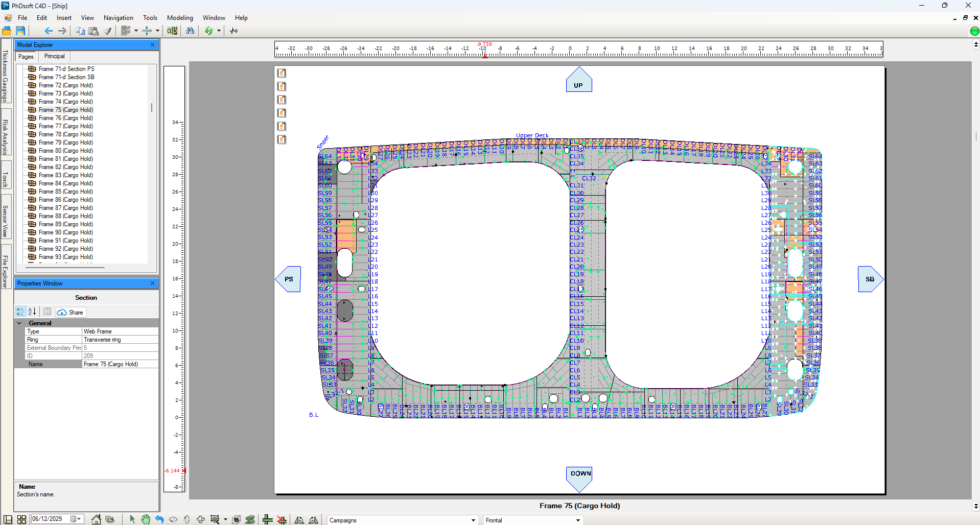980x525 pixels.
Task: Open the Navigation menu
Action: point(118,18)
